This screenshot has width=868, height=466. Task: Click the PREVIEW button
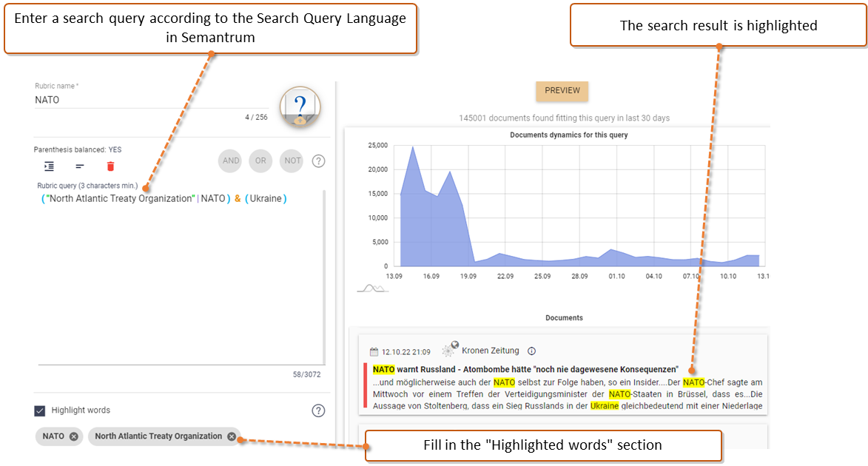pos(562,91)
